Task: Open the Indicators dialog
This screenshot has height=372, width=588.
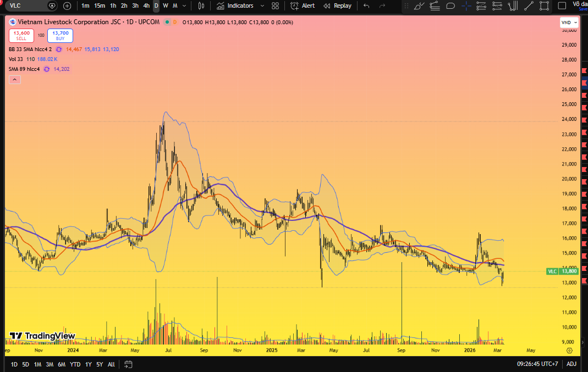Action: click(235, 5)
